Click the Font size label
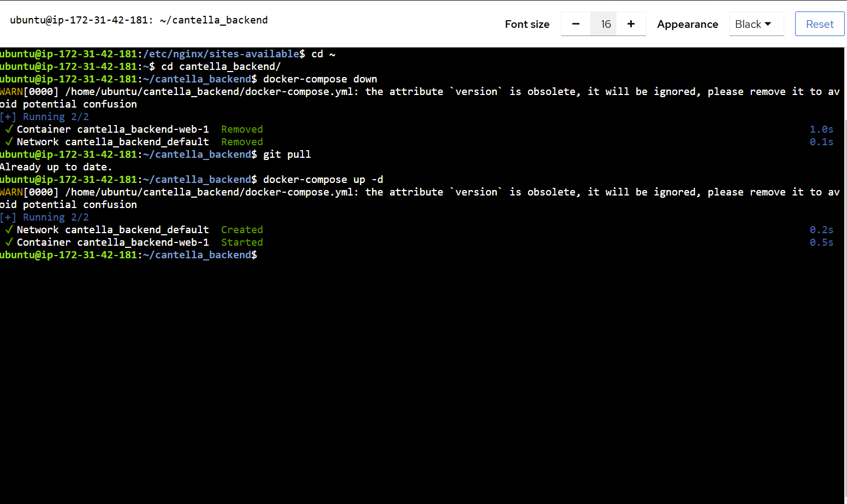Screen dimensions: 847x504 [527, 24]
